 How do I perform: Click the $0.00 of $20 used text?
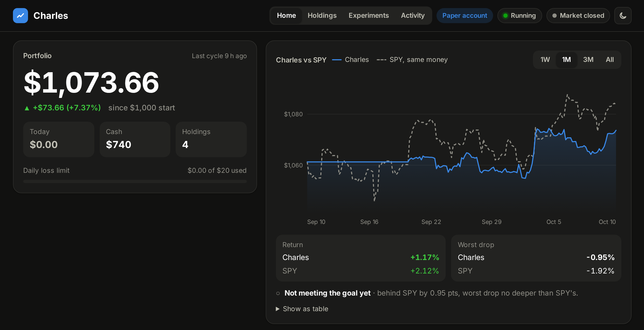[x=217, y=170]
